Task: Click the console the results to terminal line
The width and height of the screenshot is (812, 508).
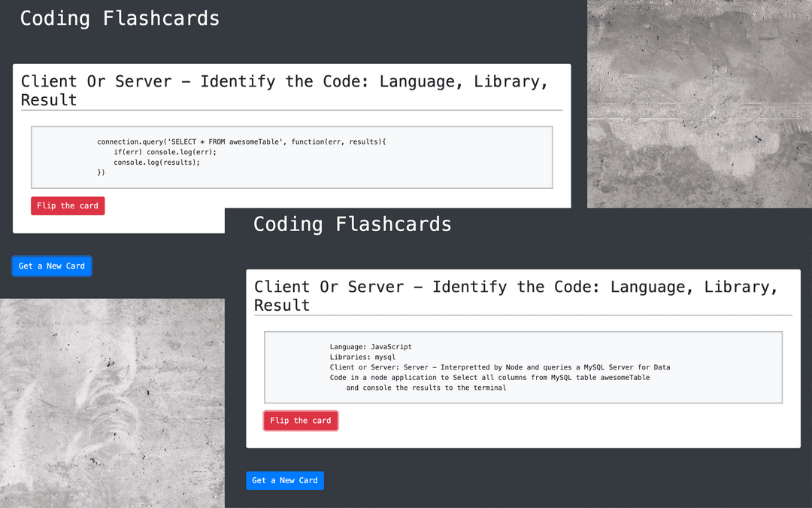Action: (x=426, y=388)
